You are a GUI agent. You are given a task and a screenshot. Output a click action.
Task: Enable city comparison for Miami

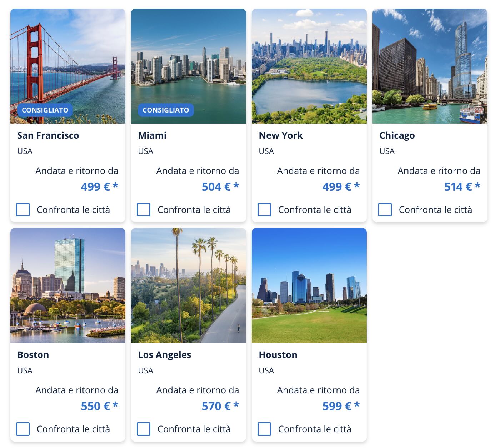coord(143,210)
